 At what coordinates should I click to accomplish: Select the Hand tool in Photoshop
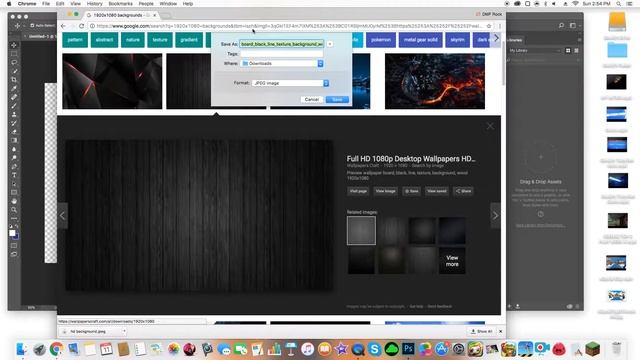click(x=14, y=201)
